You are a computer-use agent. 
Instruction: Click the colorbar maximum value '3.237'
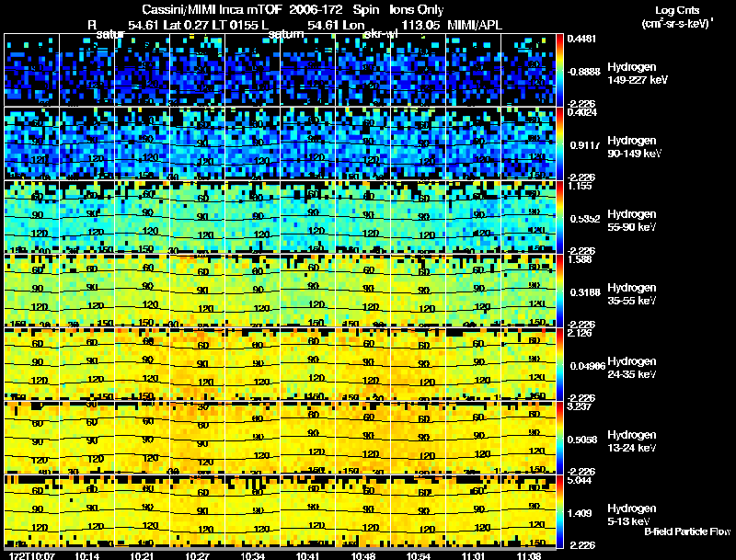pyautogui.click(x=580, y=406)
